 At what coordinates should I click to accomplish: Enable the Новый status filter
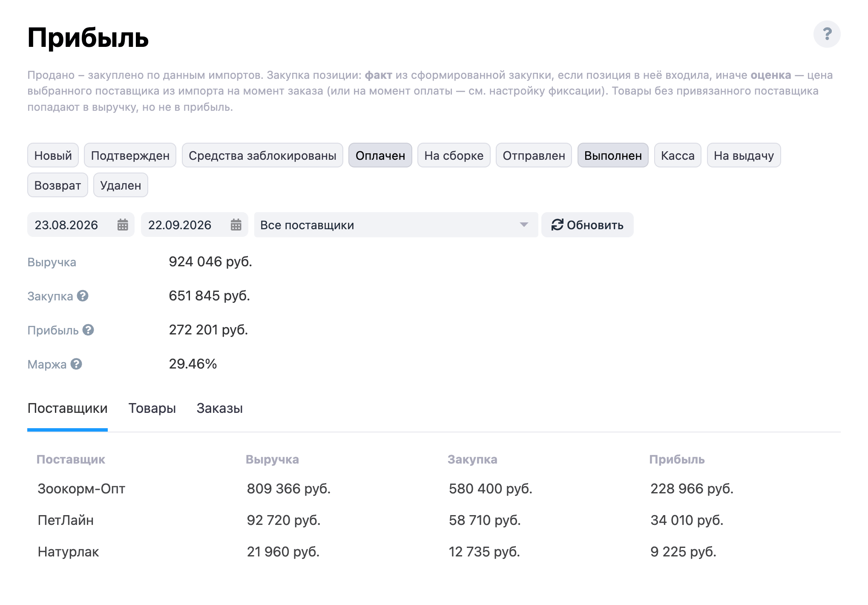tap(53, 156)
